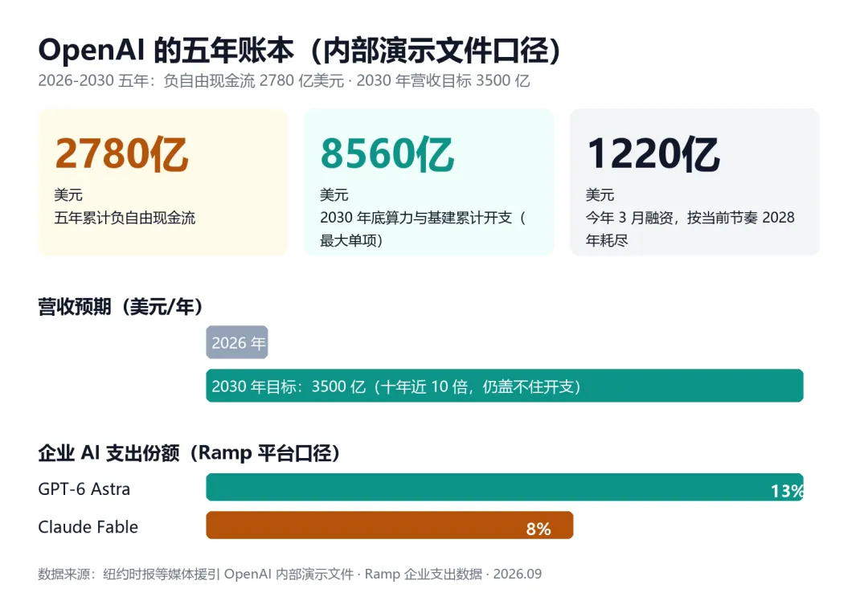Click the 2780亿 orange figure
This screenshot has width=868, height=597.
coord(122,153)
